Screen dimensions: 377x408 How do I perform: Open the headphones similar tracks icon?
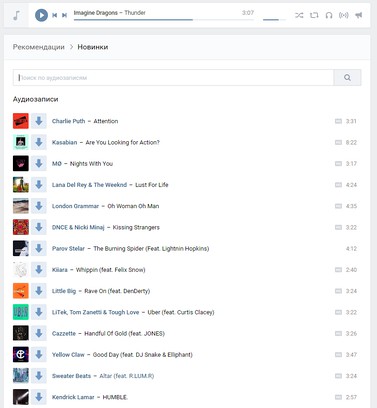point(329,15)
